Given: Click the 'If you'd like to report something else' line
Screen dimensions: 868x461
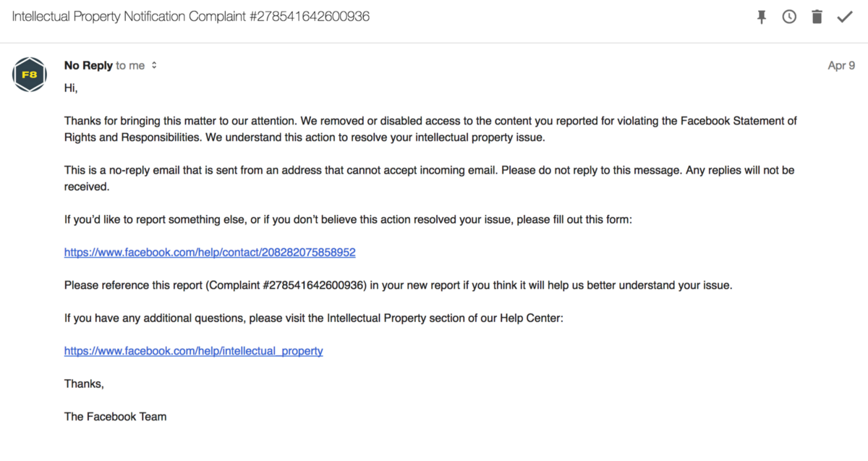Looking at the screenshot, I should (x=348, y=219).
